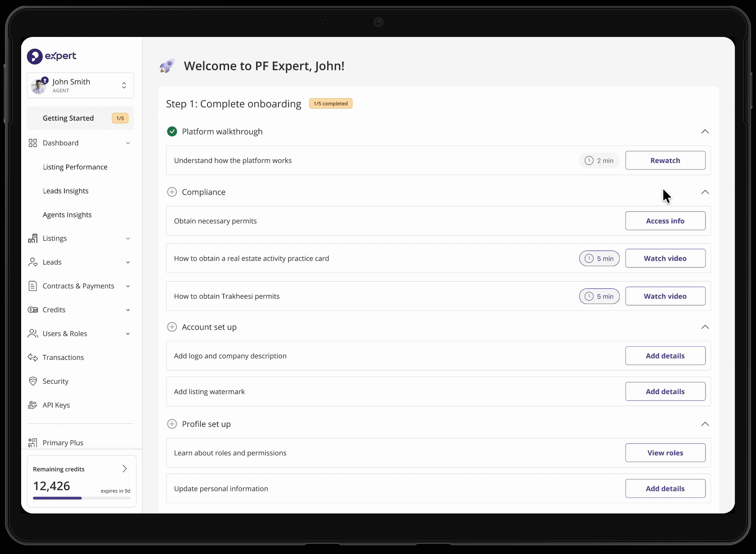
Task: Click the Primary Plus building icon
Action: tap(33, 443)
